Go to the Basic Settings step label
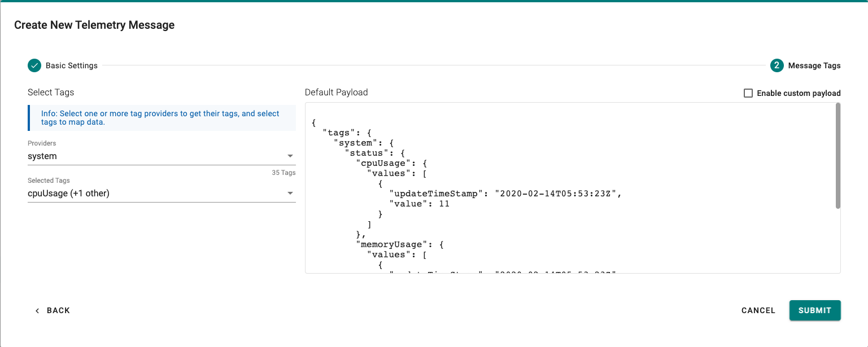Image resolution: width=868 pixels, height=347 pixels. pos(72,65)
